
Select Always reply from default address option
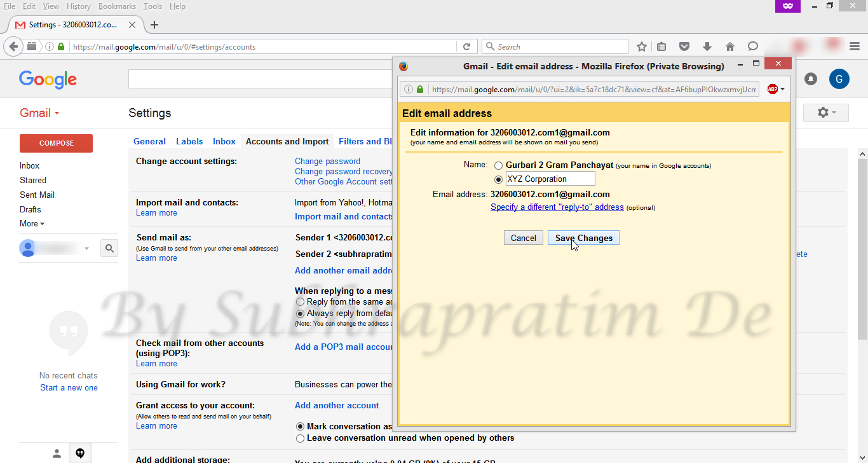click(x=301, y=314)
